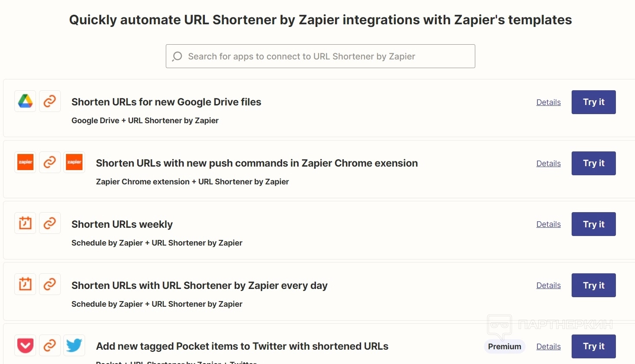The width and height of the screenshot is (635, 364).
Task: Open Details for Shorten URLs weekly
Action: 548,224
